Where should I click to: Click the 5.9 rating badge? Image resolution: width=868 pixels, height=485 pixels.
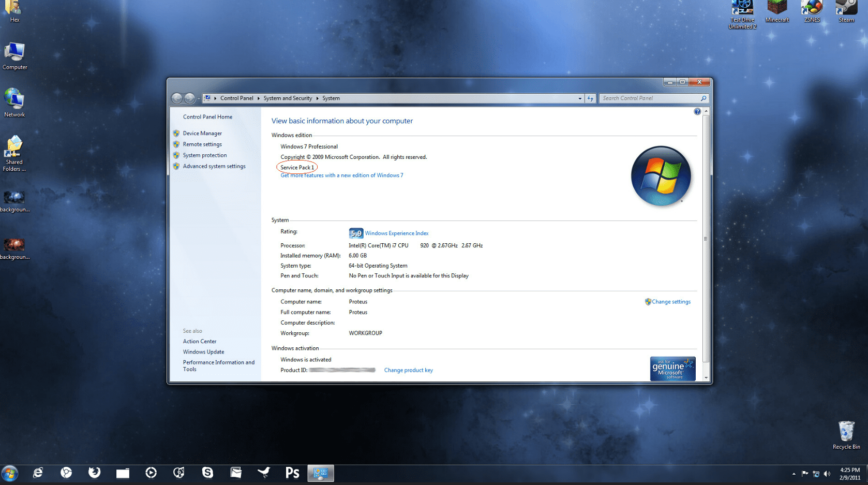tap(356, 233)
